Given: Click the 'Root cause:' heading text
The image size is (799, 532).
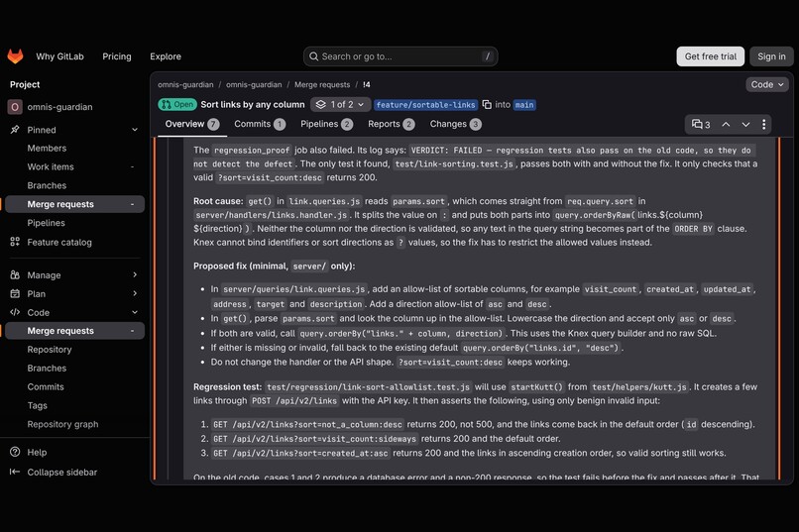Looking at the screenshot, I should pos(218,201).
